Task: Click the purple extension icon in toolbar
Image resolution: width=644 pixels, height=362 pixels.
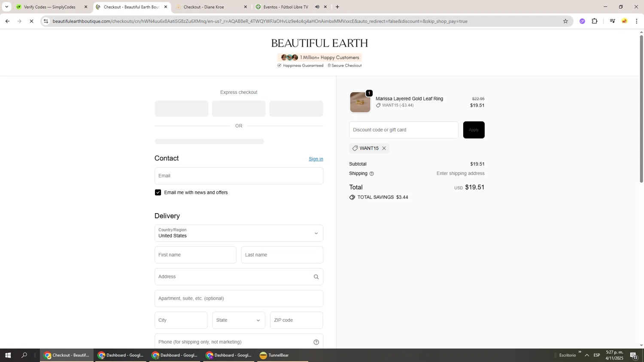Action: [582, 21]
